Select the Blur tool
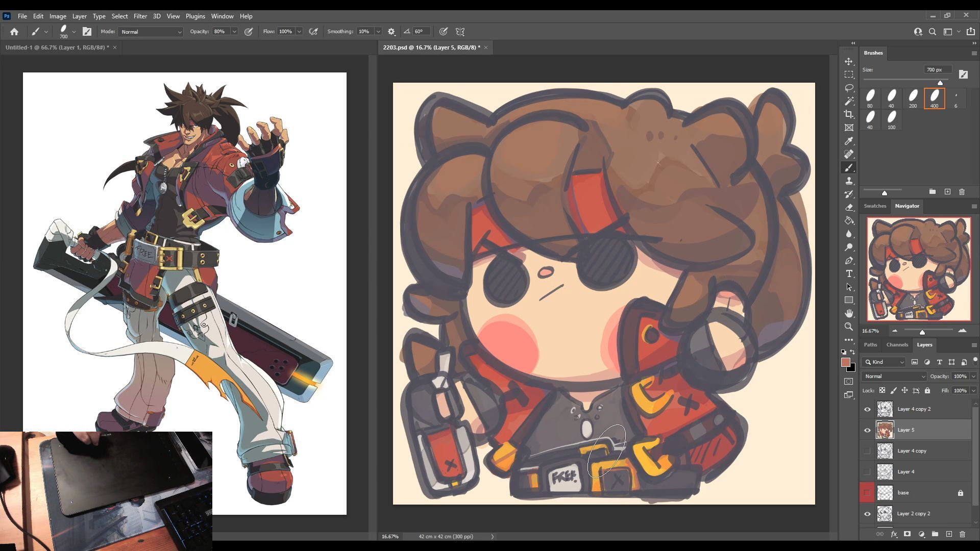The height and width of the screenshot is (551, 980). (x=849, y=234)
